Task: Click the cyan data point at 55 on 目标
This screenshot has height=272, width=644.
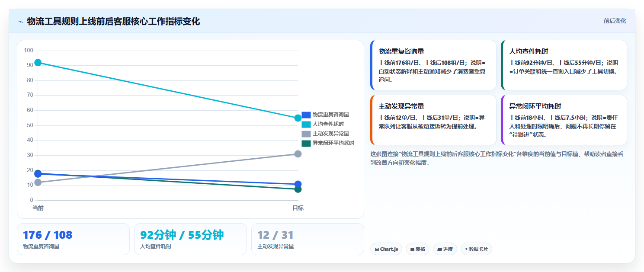Action: [x=298, y=118]
